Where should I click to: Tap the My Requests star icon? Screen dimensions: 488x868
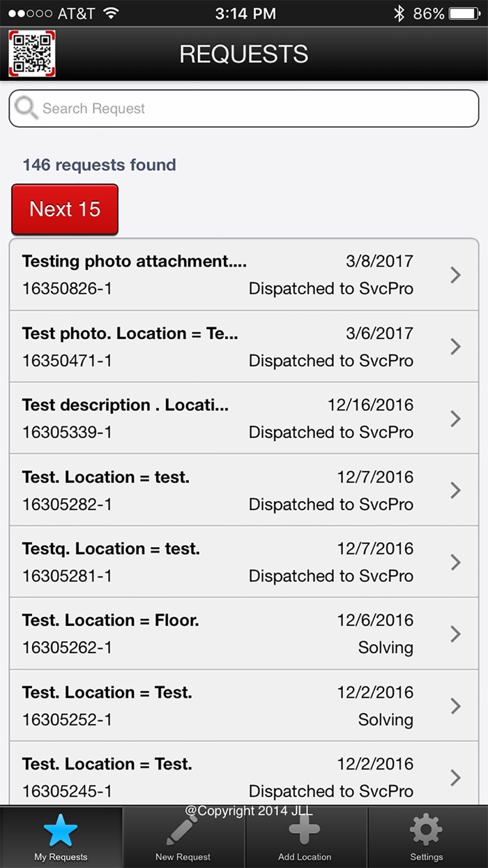click(61, 830)
